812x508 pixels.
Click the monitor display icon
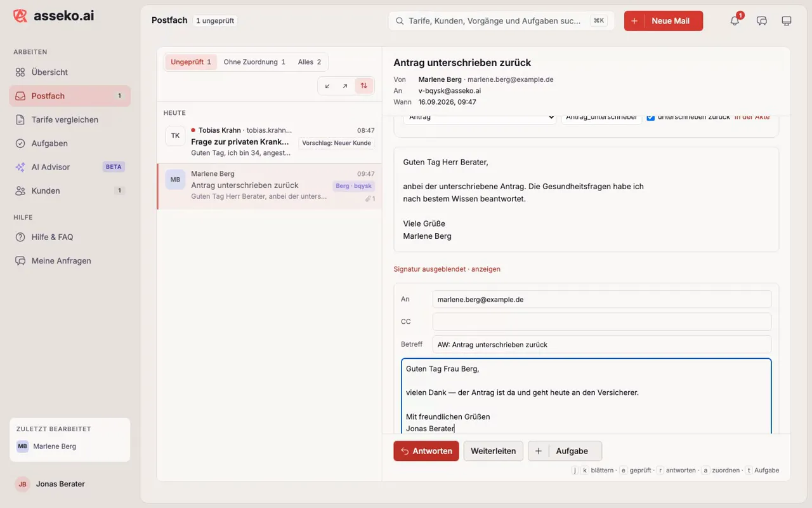tap(787, 21)
